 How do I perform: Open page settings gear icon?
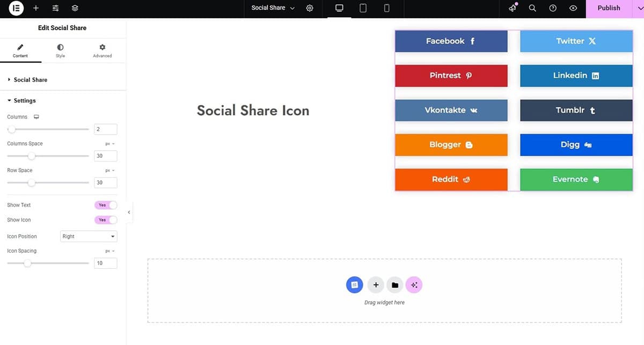[310, 8]
